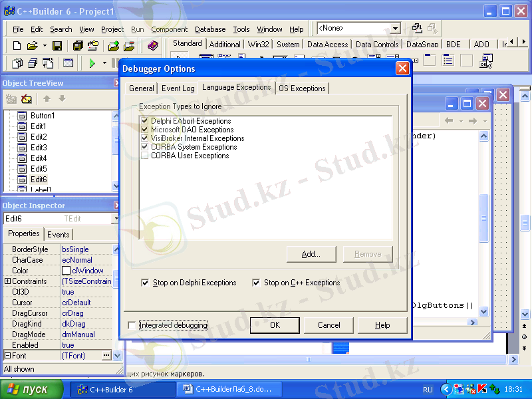Click the Save floppy disk icon

pos(57,45)
